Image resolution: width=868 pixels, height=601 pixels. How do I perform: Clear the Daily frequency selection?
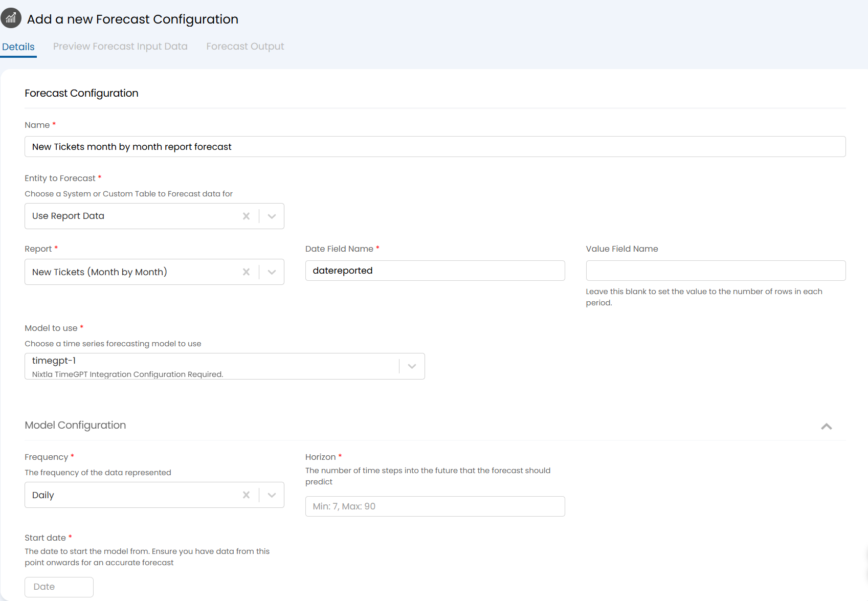click(x=246, y=495)
